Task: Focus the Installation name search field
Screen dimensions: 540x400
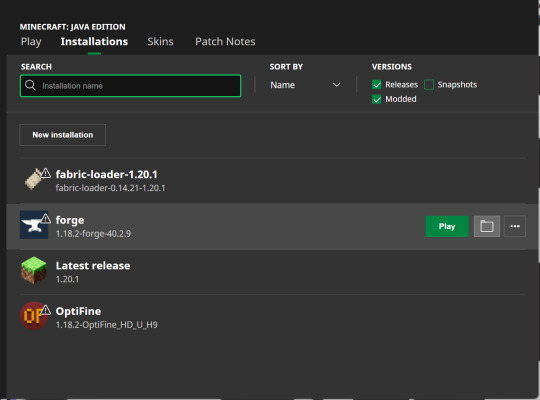Action: (131, 85)
